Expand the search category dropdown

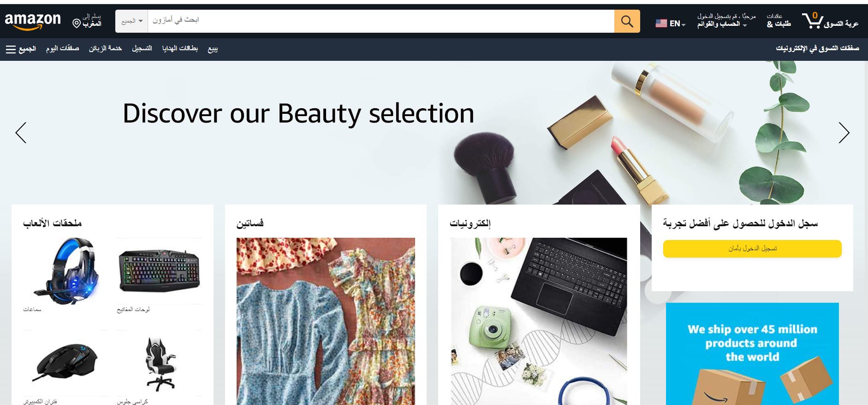(x=131, y=21)
